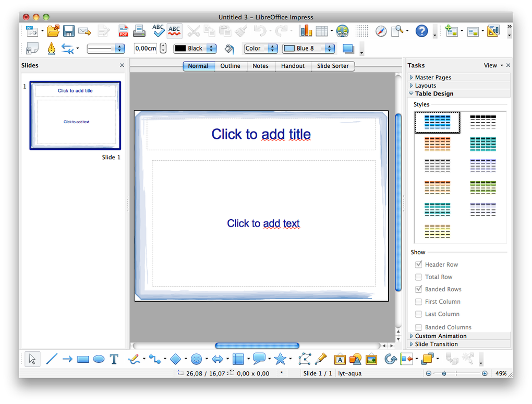Toggle the shadow icon in line toolbar

348,49
